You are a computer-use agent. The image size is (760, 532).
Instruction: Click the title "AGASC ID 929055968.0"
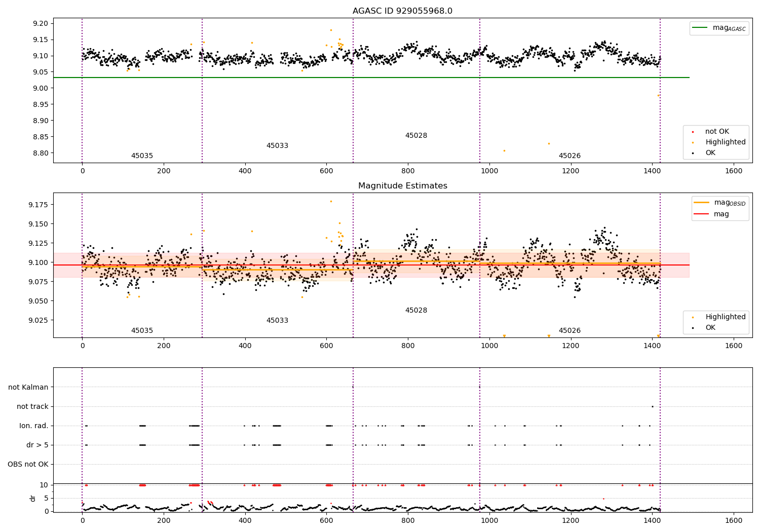pyautogui.click(x=402, y=11)
